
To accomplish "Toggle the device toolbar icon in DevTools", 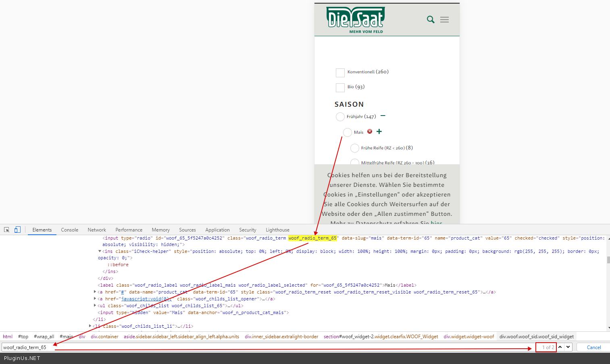I will pos(17,230).
